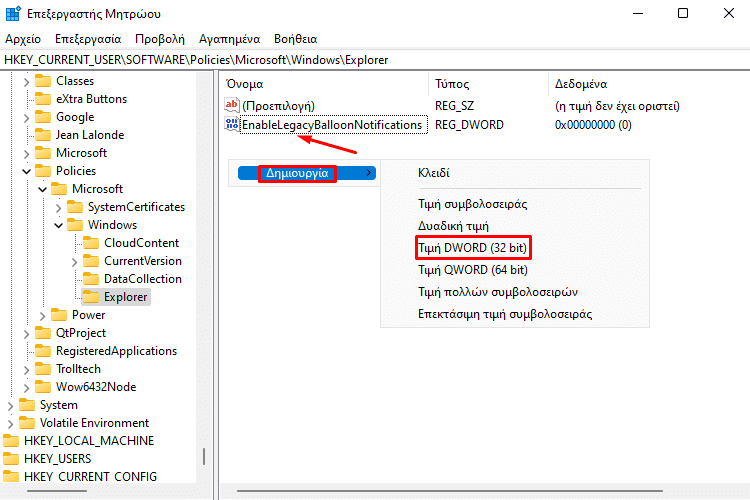Click the CloudContent folder icon
This screenshot has height=500, width=750.
point(91,243)
